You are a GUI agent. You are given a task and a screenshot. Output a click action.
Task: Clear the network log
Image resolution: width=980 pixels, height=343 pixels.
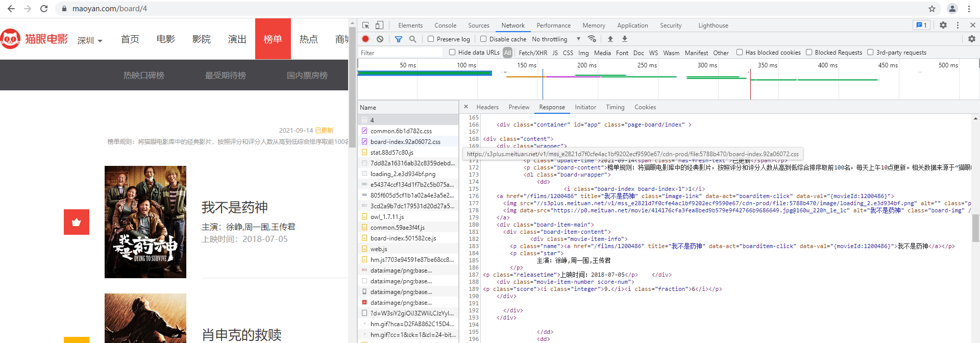point(380,39)
